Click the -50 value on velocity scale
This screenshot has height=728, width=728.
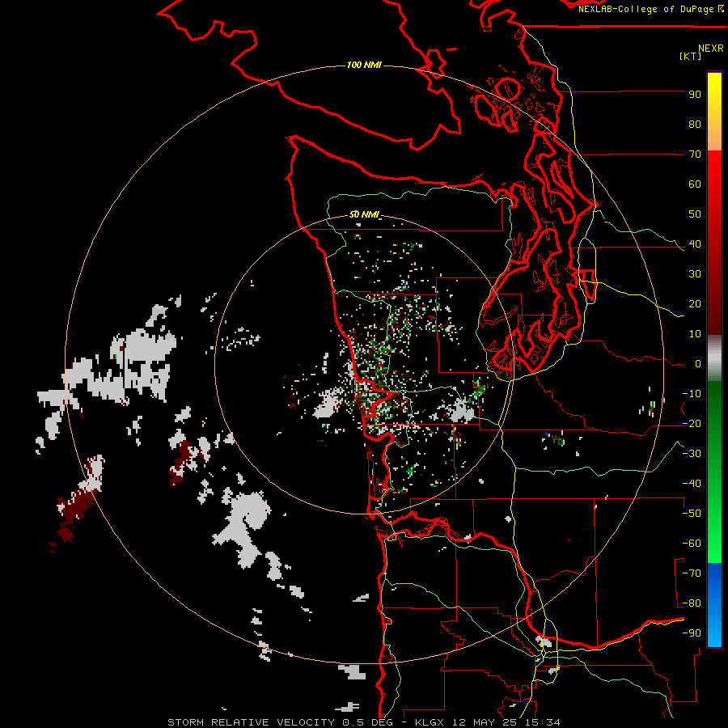tap(692, 514)
